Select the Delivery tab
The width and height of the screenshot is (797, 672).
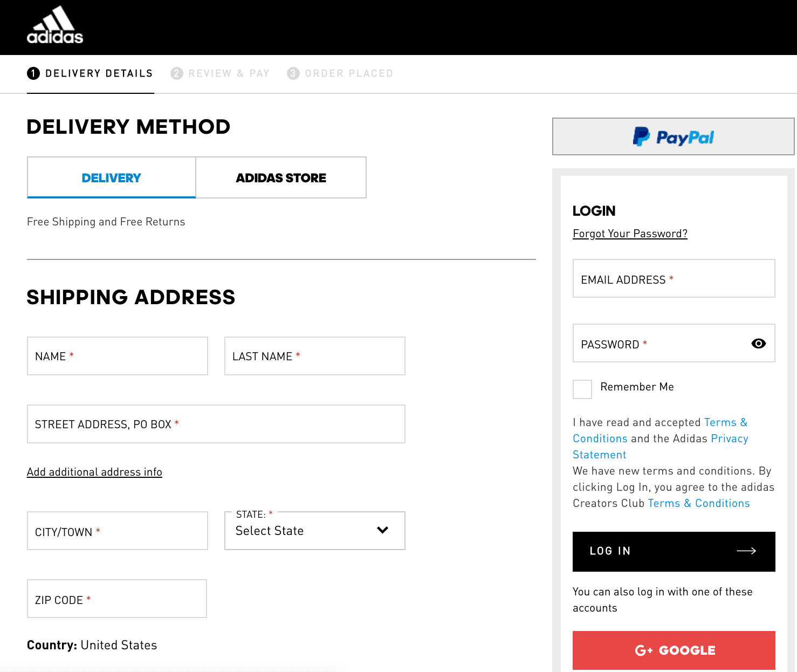click(112, 178)
